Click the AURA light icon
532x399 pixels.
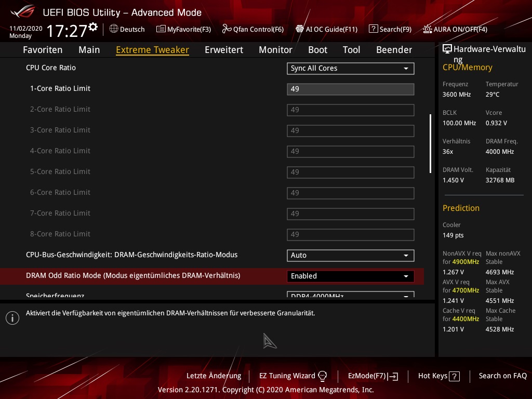coord(428,29)
